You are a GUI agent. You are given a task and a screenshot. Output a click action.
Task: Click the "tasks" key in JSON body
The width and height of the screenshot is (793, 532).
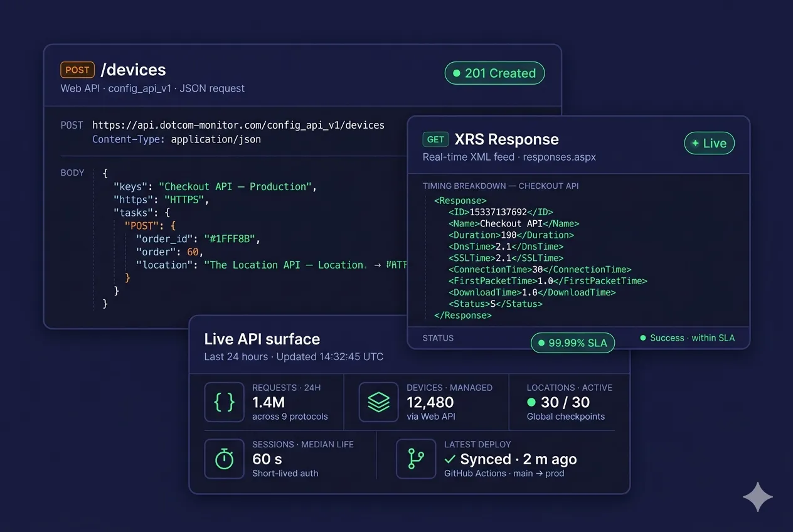(x=132, y=213)
